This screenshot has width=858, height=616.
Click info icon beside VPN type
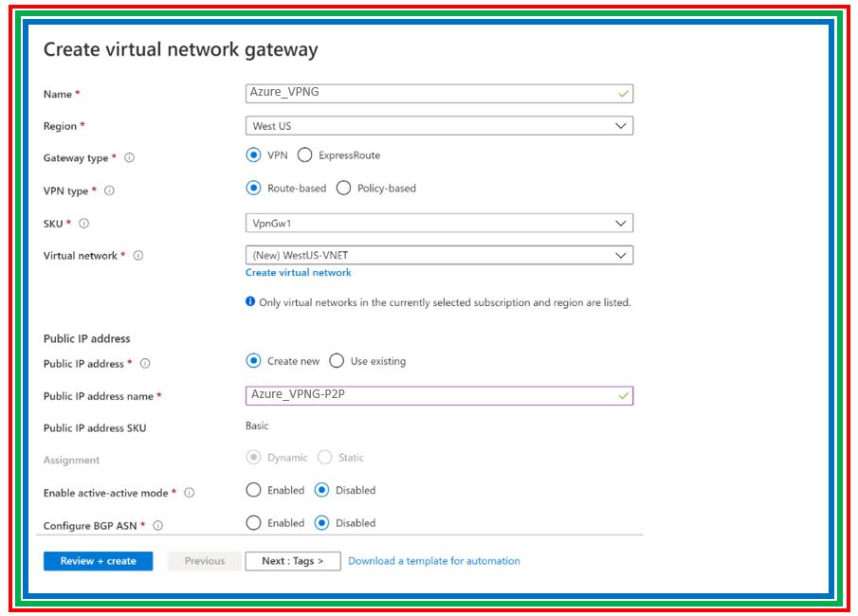[109, 190]
